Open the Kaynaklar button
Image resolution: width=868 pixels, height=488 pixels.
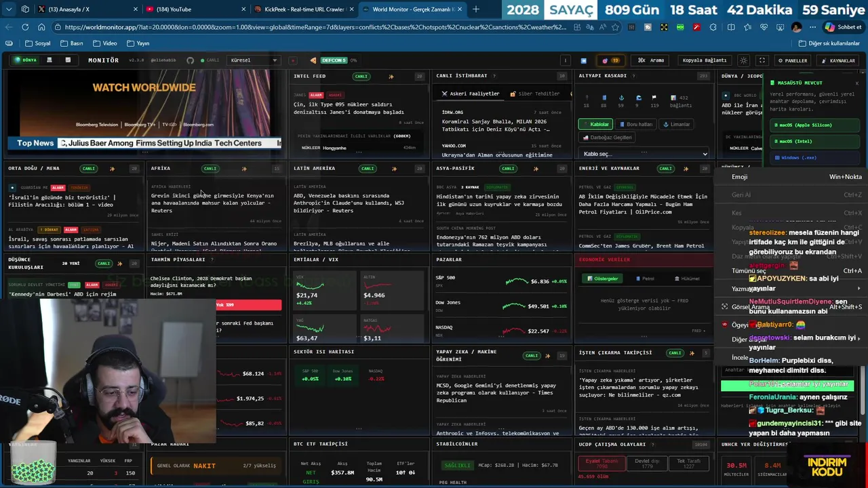tap(838, 60)
